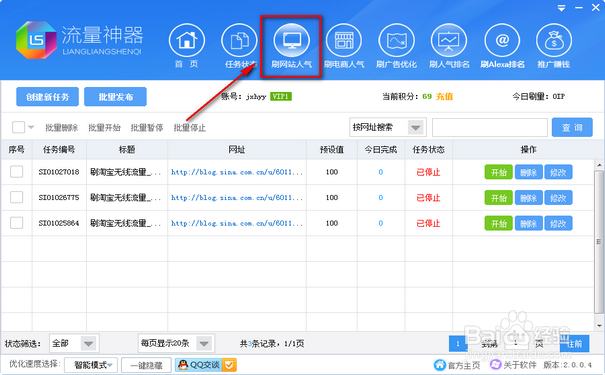Delete task SI01027018 with 删除
605x375 pixels.
coord(529,172)
